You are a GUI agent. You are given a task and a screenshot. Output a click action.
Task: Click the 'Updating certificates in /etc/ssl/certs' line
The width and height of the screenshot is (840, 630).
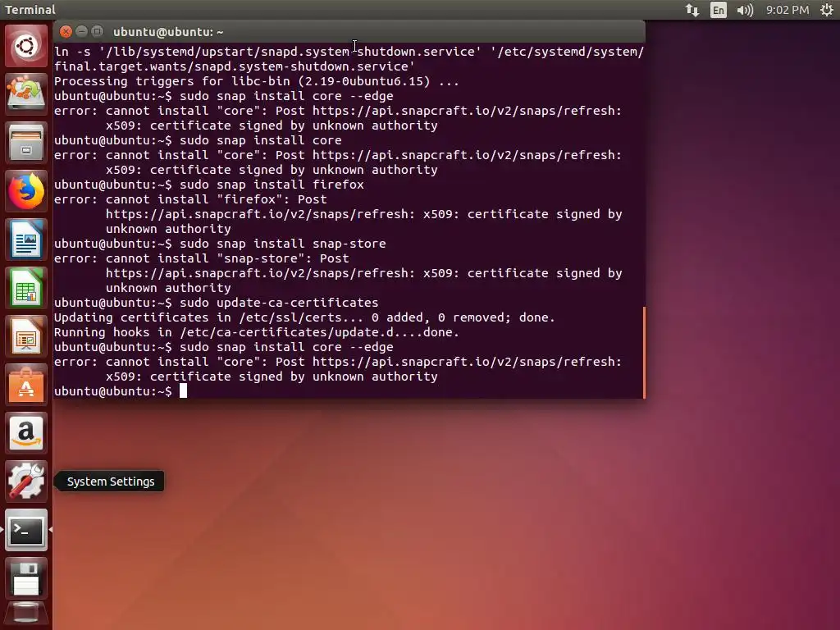coord(304,317)
